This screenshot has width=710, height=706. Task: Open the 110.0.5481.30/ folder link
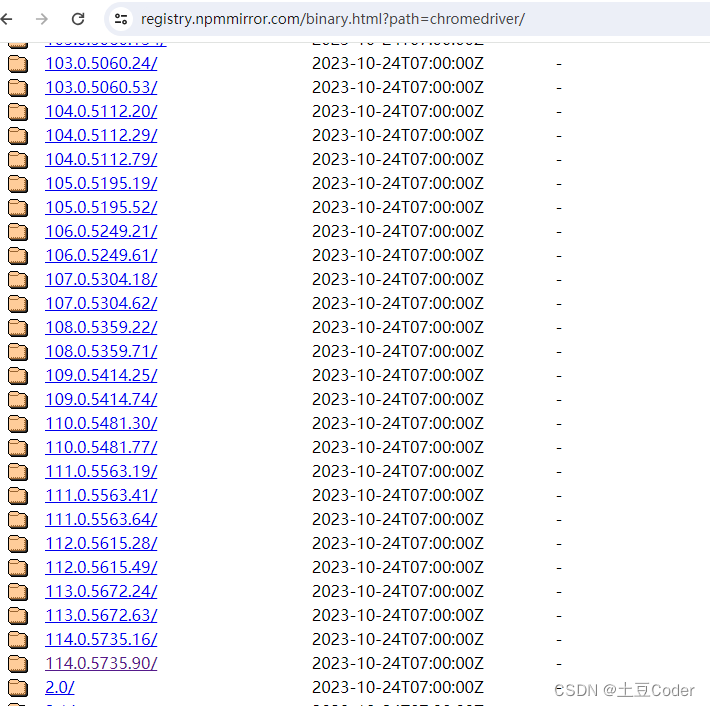(x=101, y=423)
